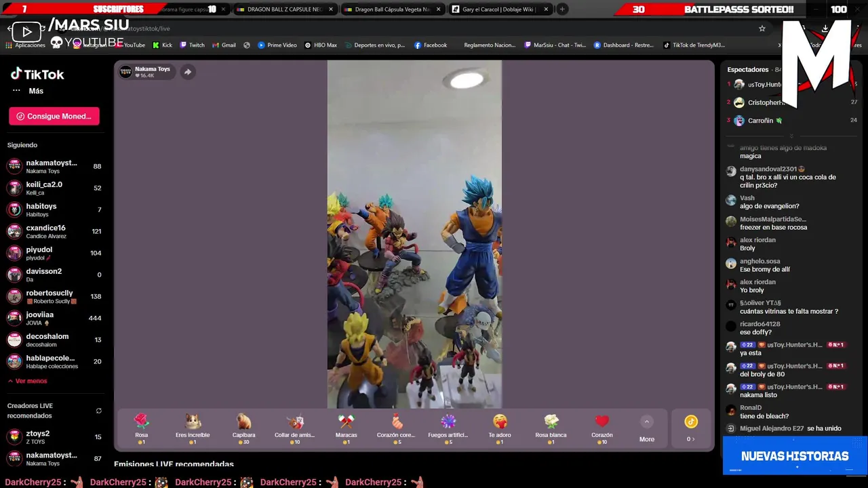The height and width of the screenshot is (488, 868).
Task: Open ztoys2 recommended creator
Action: coord(54,437)
